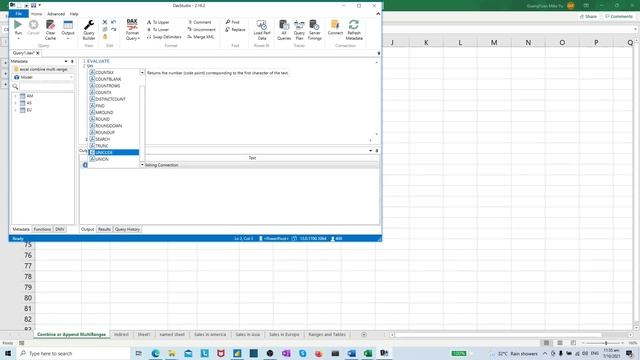Toggle the Query Plan trace
This screenshot has height=360, width=640.
tap(299, 29)
